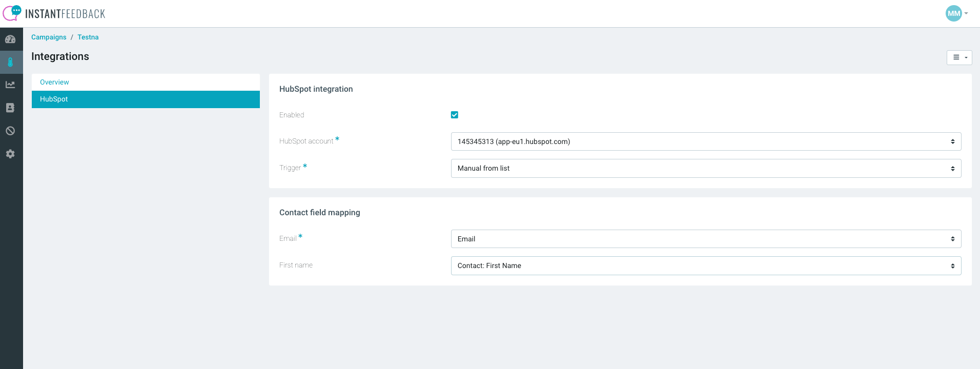Switch to the Overview tab

(x=146, y=82)
